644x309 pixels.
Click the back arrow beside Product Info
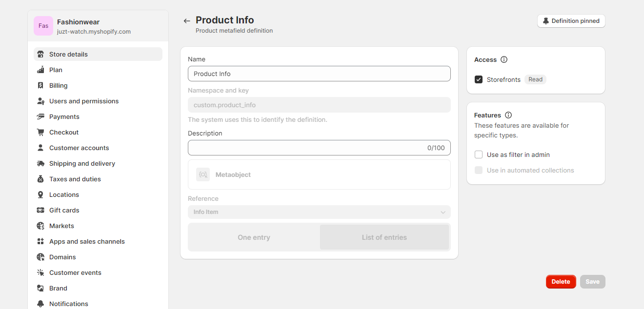click(186, 21)
